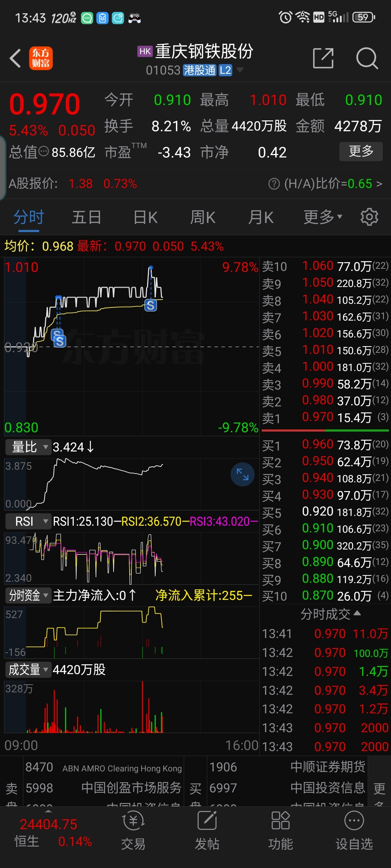The height and width of the screenshot is (868, 391).
Task: Tap the RSI indicator chart
Action: [x=132, y=558]
